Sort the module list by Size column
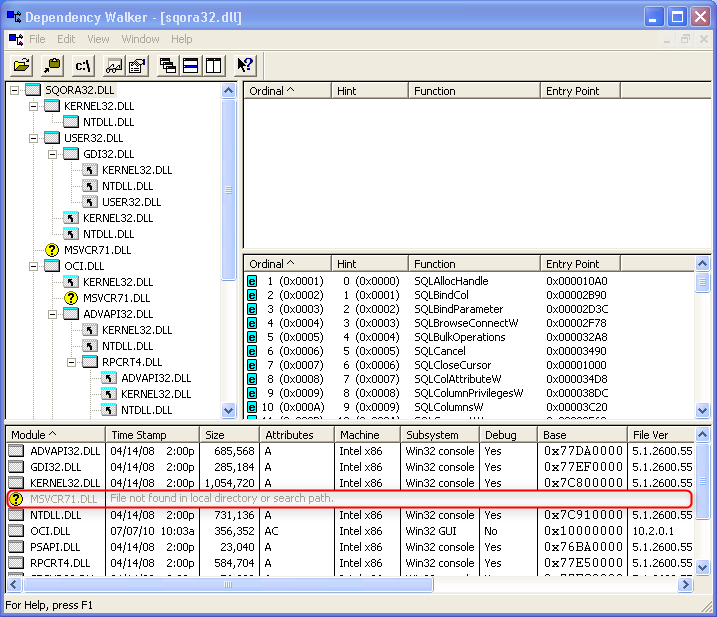 click(x=230, y=435)
